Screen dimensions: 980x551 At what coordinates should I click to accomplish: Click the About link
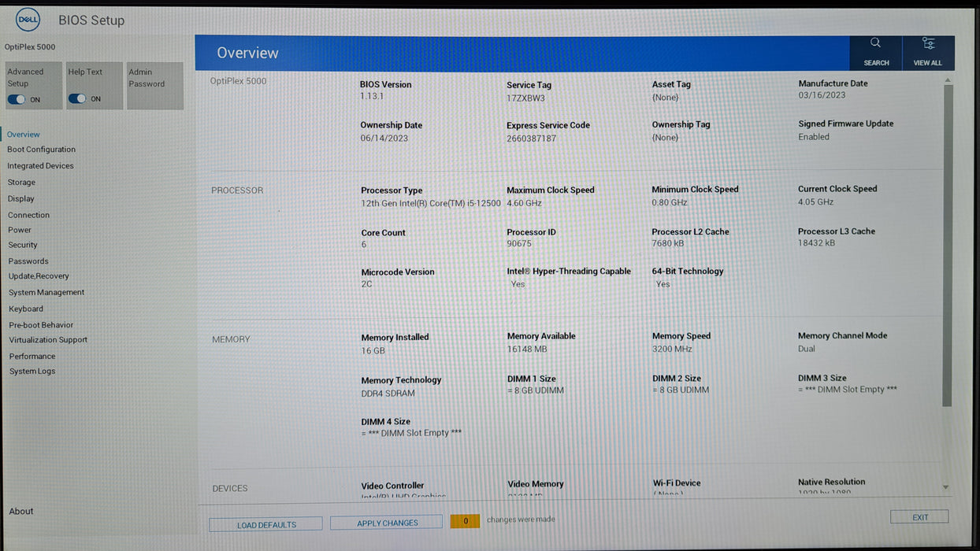click(21, 512)
